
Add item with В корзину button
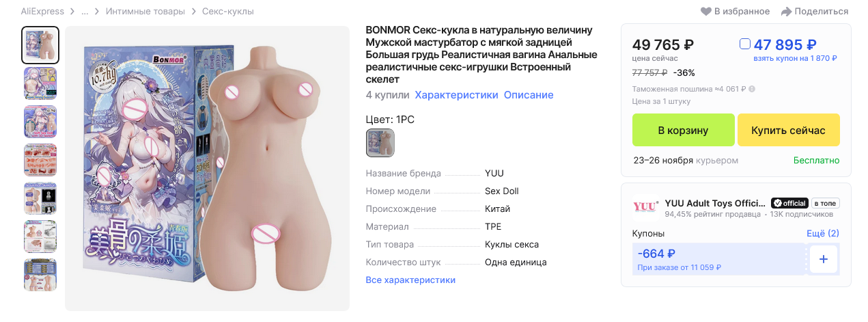(x=683, y=130)
